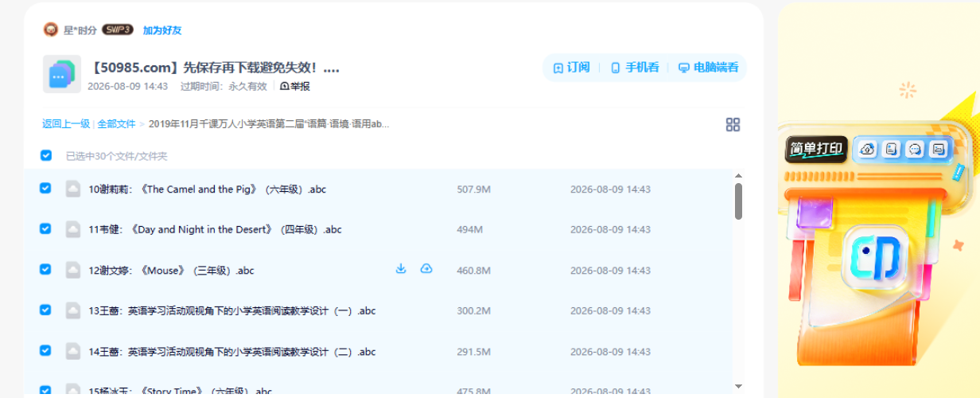Uncheck 13王蔷 阅读教学设计（一） checkbox
Screen dimensions: 980x398
coord(45,310)
